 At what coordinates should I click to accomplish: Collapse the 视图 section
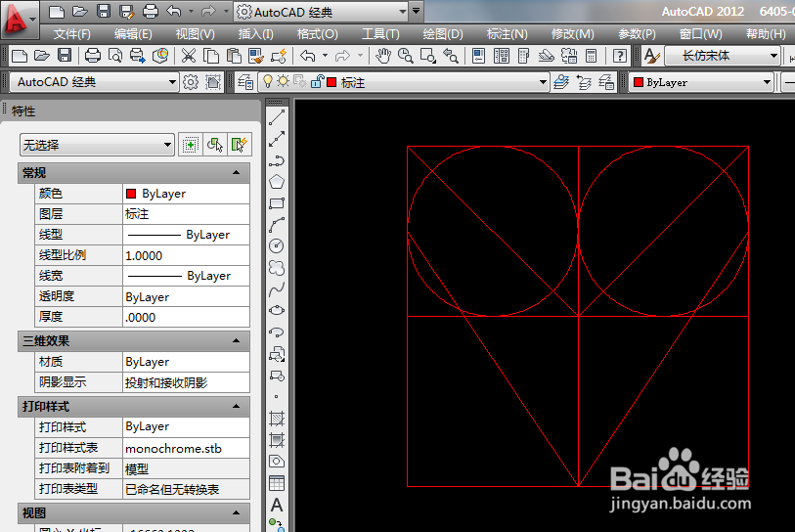click(237, 513)
